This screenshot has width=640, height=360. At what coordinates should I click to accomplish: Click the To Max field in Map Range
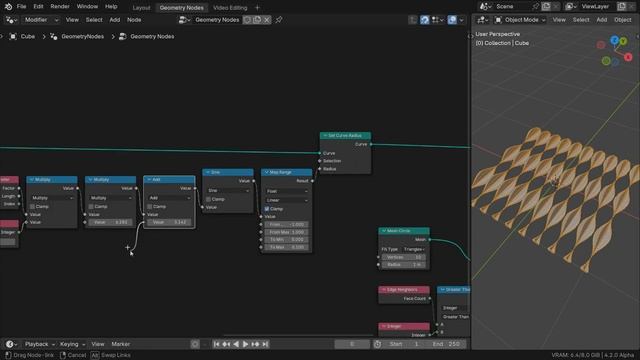point(287,247)
